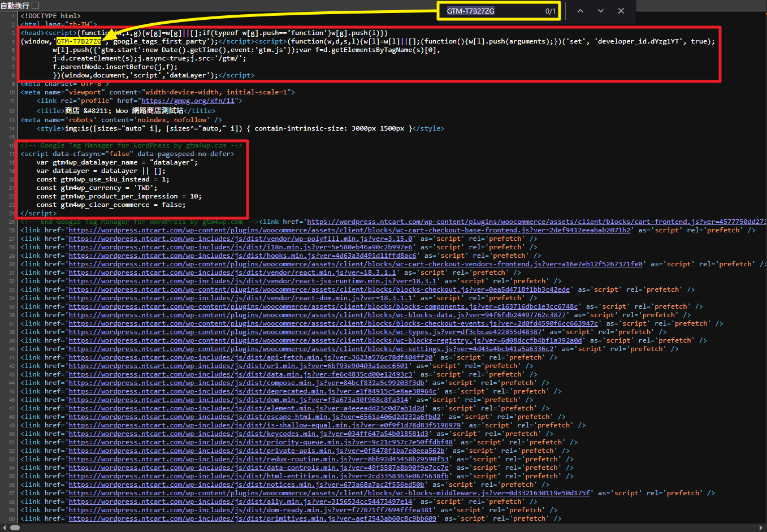
Task: Open the url.min.js link
Action: [239, 366]
